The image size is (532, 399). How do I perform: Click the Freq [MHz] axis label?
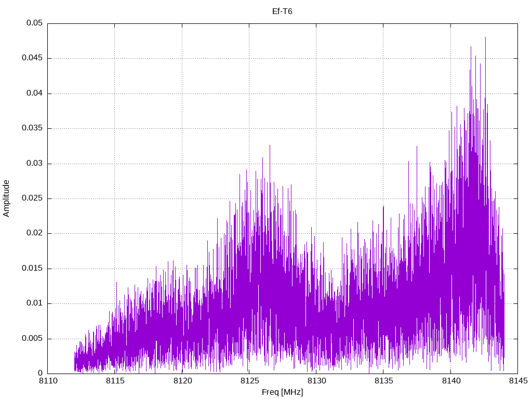pos(282,392)
